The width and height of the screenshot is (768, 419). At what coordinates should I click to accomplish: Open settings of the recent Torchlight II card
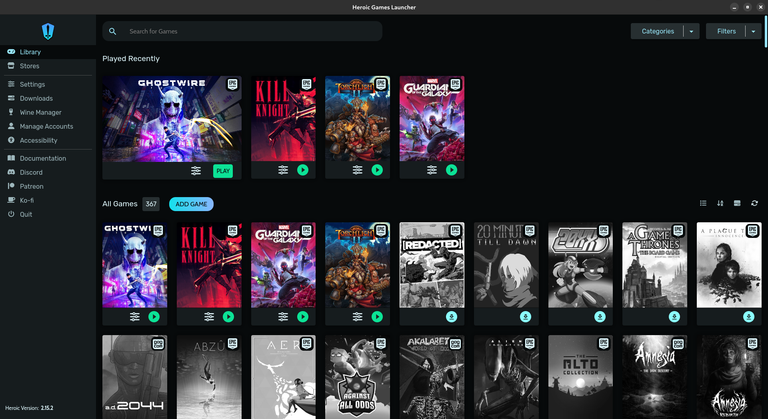(358, 170)
